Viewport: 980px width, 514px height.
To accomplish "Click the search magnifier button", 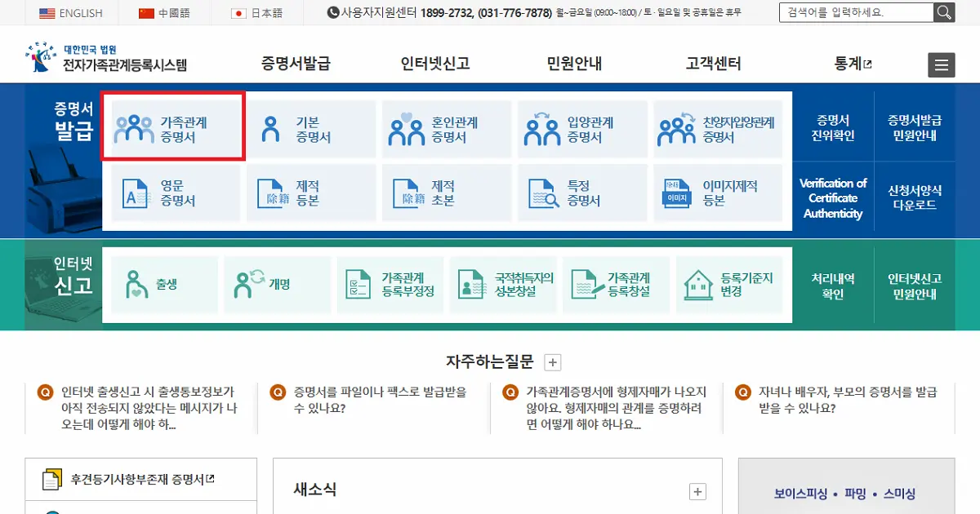I will pos(944,12).
